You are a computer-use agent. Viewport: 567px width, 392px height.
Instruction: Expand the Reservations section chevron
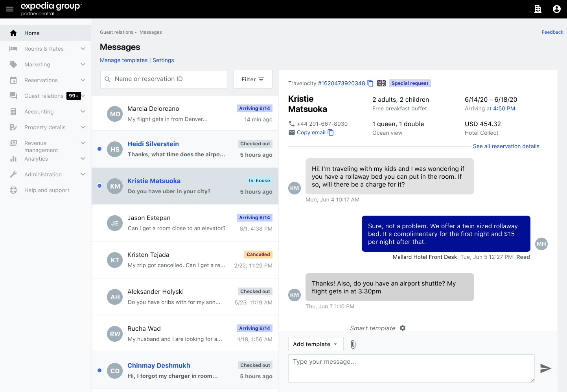(83, 80)
